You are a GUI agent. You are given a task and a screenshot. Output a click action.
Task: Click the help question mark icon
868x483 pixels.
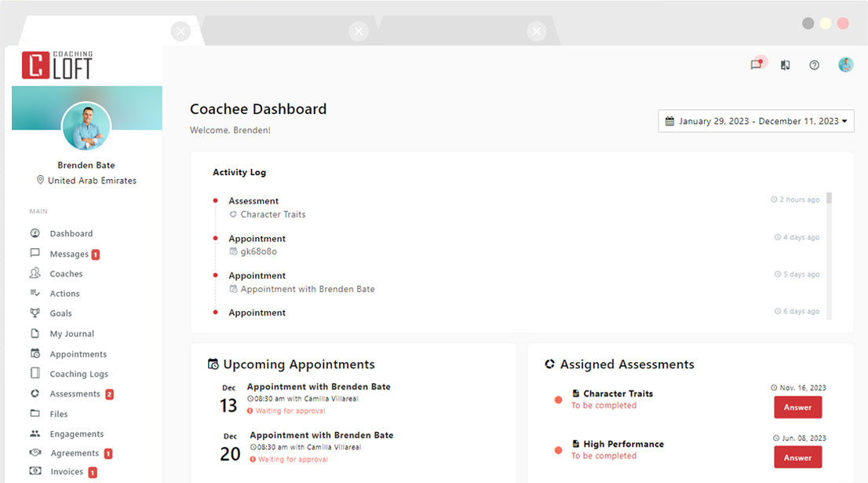pos(814,65)
